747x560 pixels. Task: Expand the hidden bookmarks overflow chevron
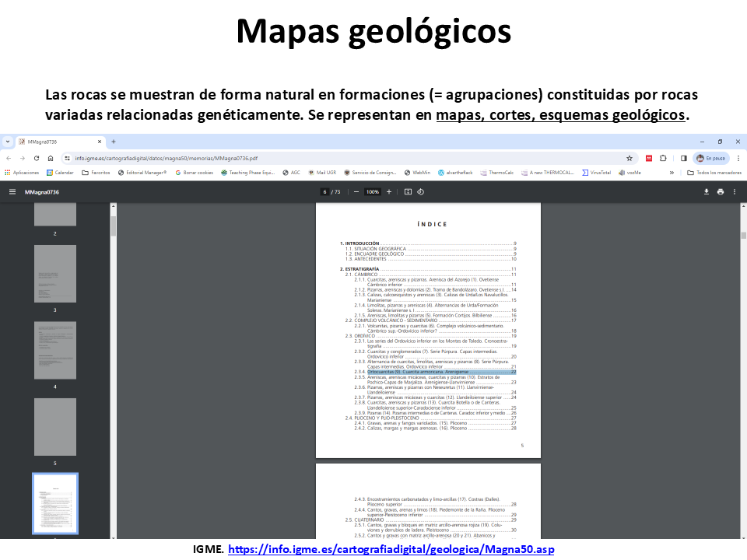(672, 173)
